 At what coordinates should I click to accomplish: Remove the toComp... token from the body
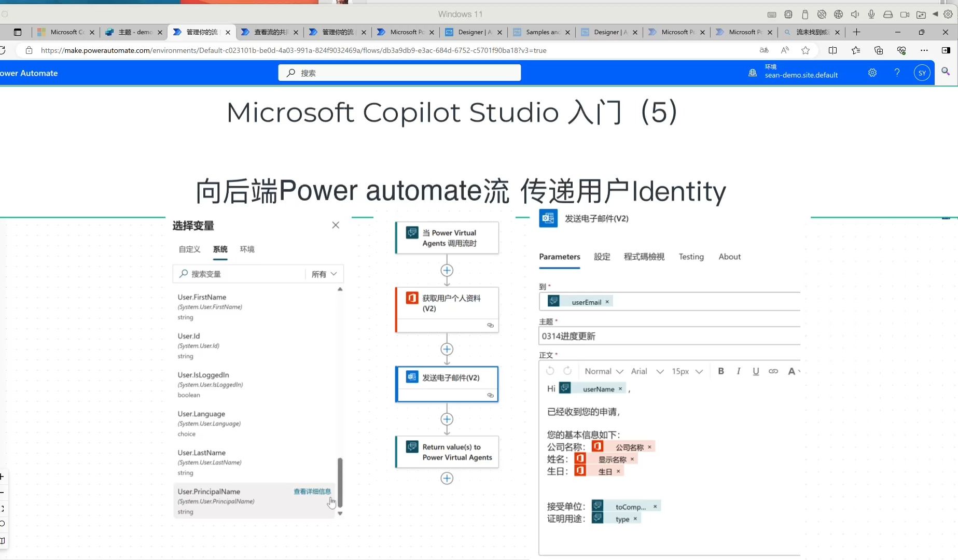point(655,507)
